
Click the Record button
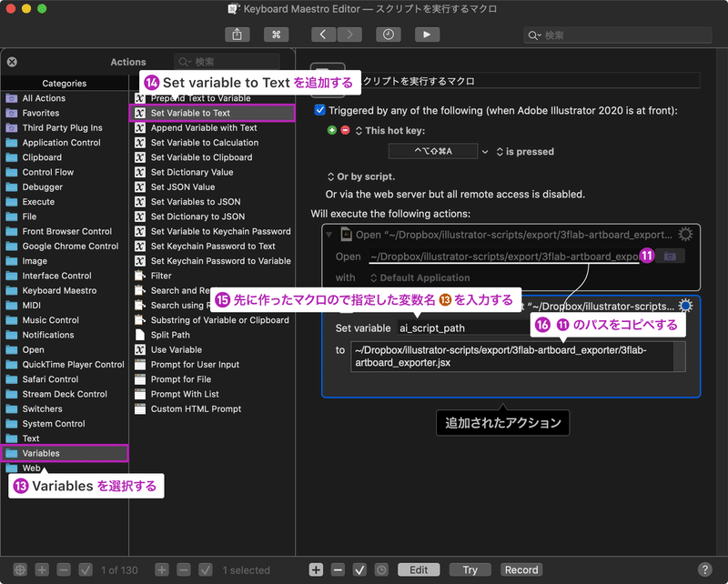coord(521,569)
